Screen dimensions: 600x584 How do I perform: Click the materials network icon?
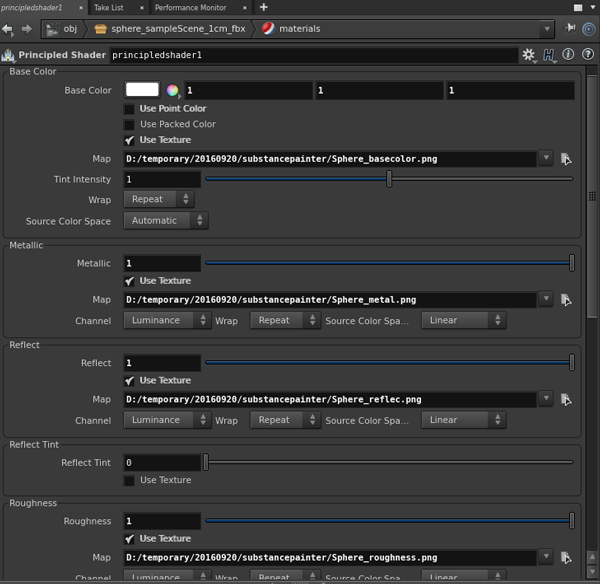point(268,29)
